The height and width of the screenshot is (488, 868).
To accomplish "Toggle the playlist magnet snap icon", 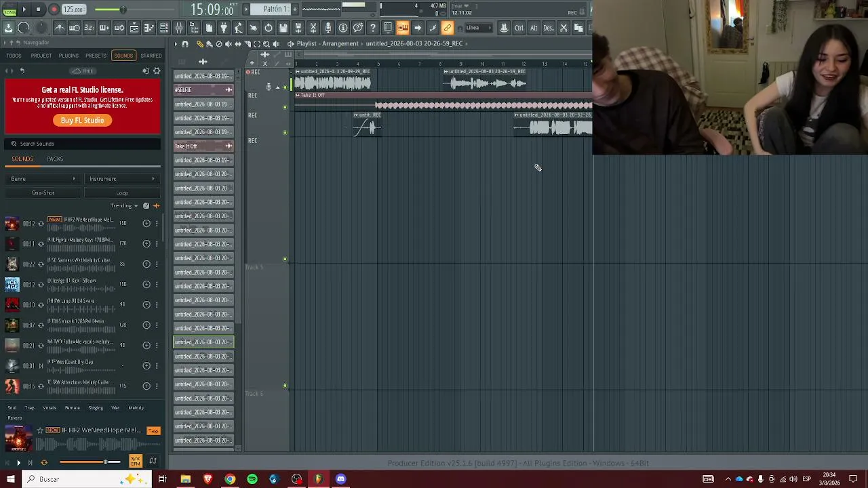I will 185,44.
